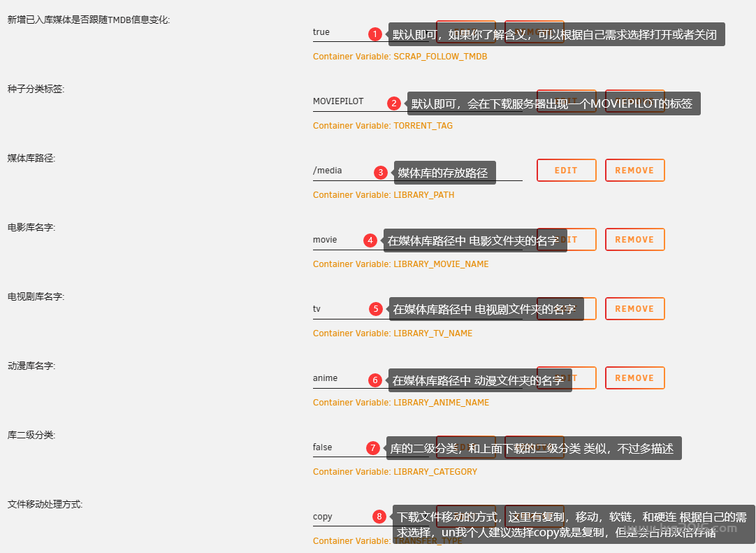Click the 种子分类标签 label
The width and height of the screenshot is (756, 553).
tap(36, 89)
